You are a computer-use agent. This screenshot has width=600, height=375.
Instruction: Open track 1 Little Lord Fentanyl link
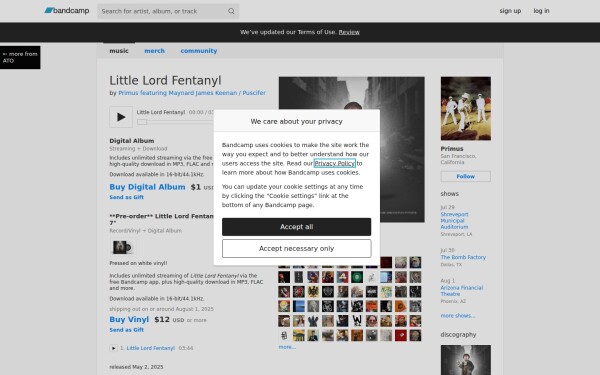[150, 348]
